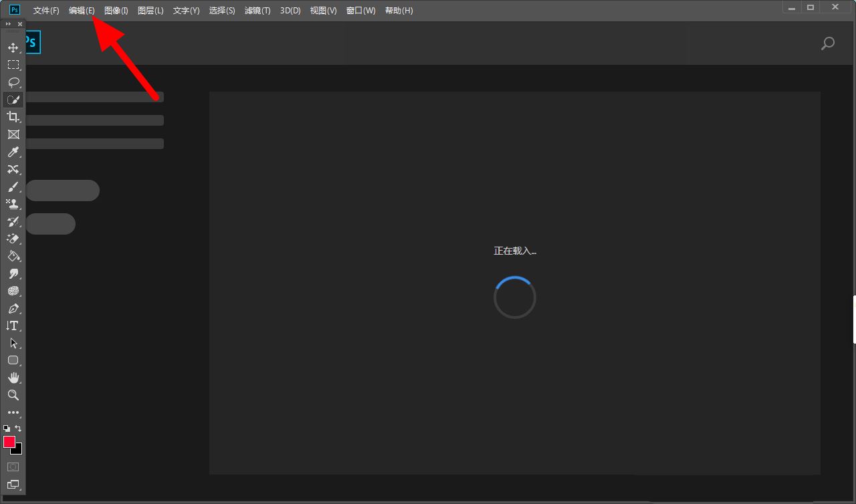Open the 3D(D) menu
This screenshot has height=504, width=856.
pos(290,11)
